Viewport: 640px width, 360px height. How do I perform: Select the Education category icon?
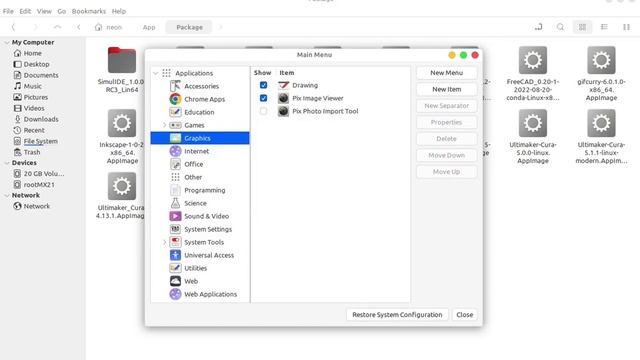(175, 112)
